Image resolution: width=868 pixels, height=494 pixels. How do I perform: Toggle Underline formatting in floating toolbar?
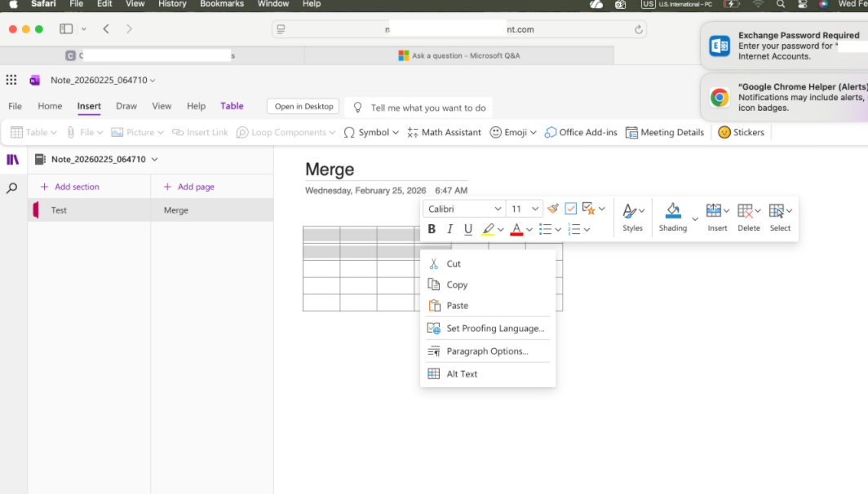pos(468,229)
